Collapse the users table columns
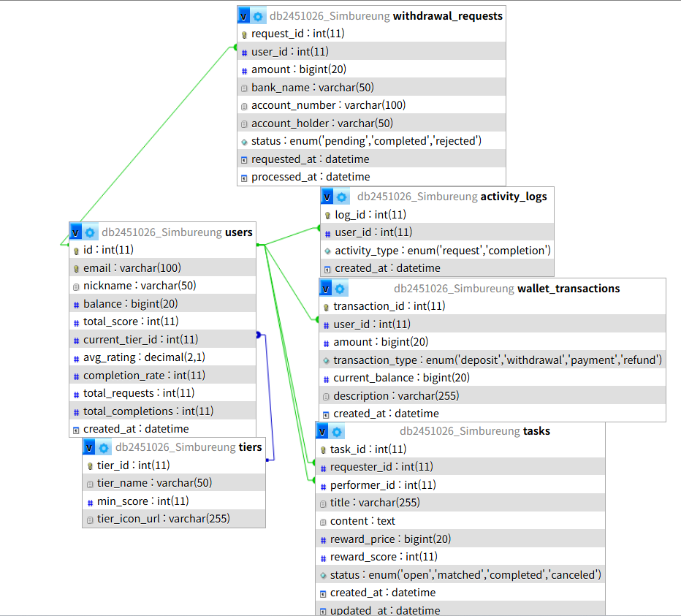Image resolution: width=681 pixels, height=616 pixels. tap(76, 232)
